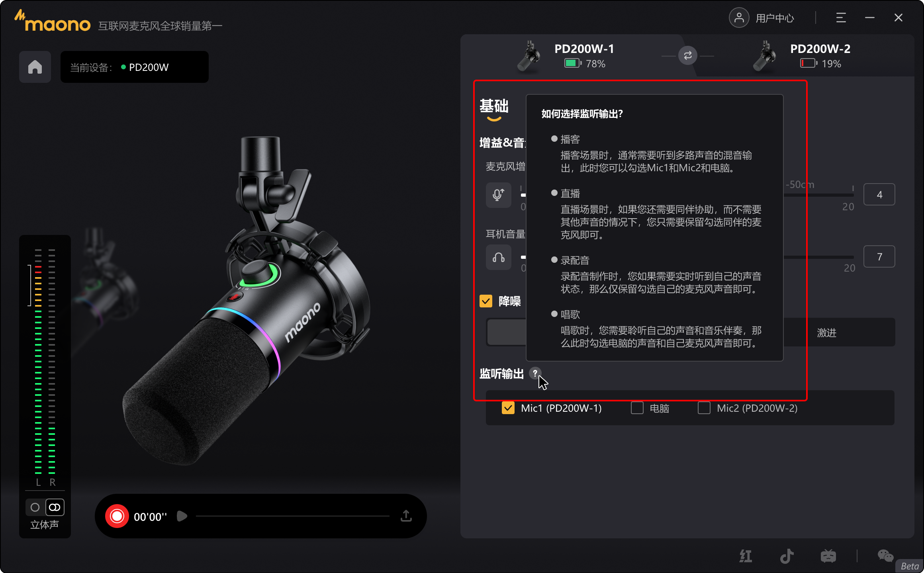Click the PD200W-2 microphone thumbnail
This screenshot has height=573, width=924.
tap(765, 56)
